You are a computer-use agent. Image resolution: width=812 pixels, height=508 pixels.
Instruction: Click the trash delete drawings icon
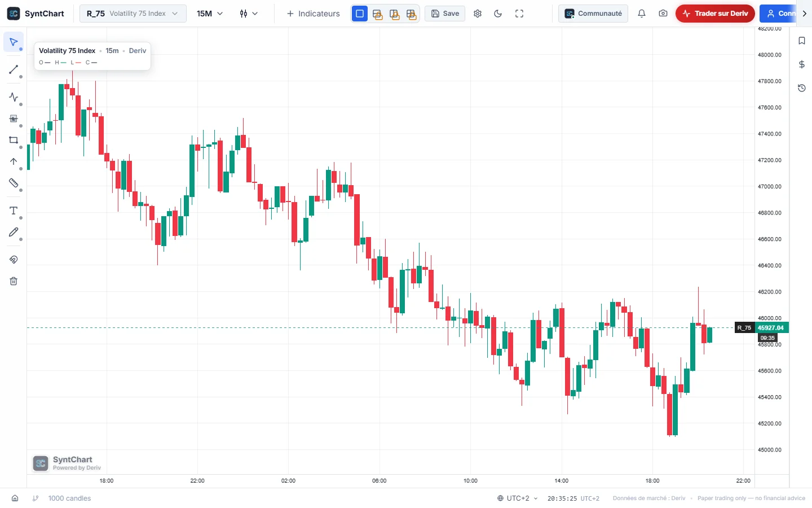coord(14,281)
